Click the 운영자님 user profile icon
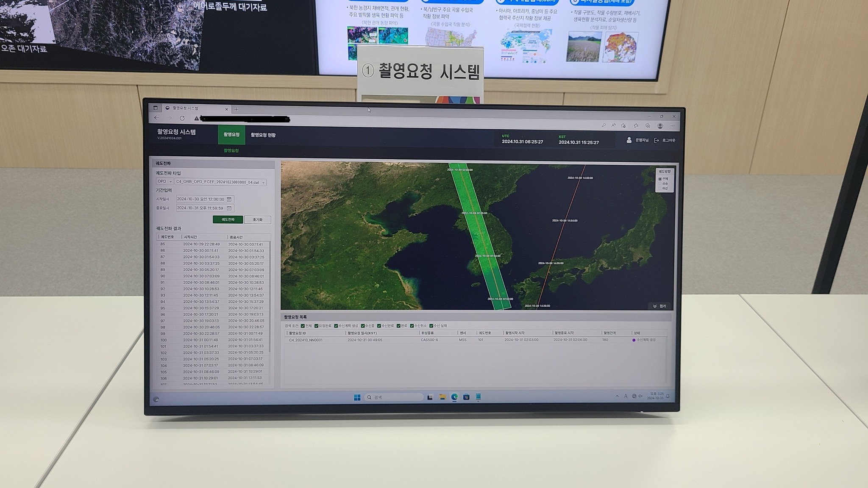Viewport: 868px width, 488px height. click(629, 140)
